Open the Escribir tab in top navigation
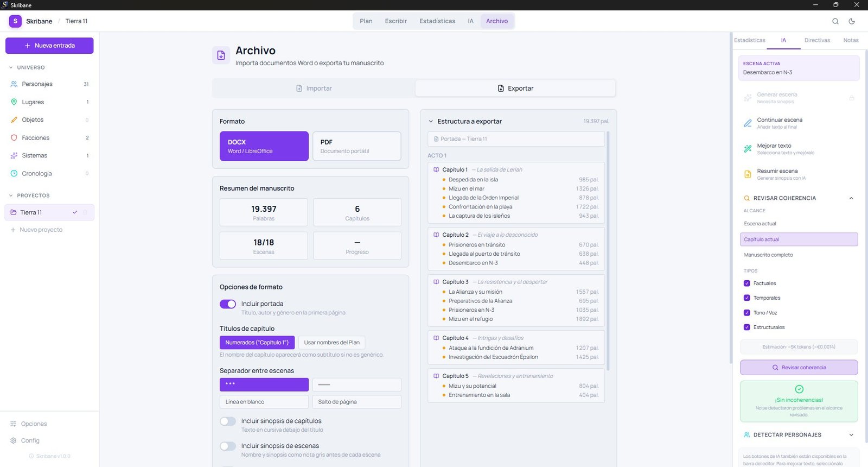 395,21
